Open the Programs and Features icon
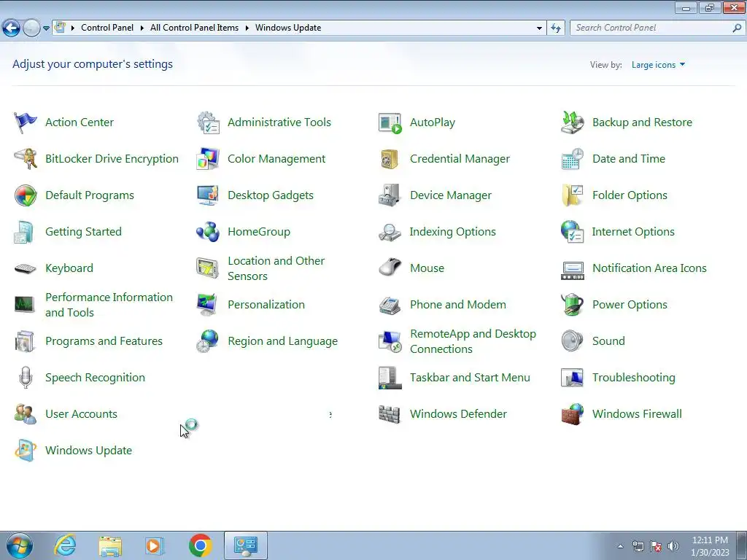Image resolution: width=747 pixels, height=560 pixels. point(26,341)
